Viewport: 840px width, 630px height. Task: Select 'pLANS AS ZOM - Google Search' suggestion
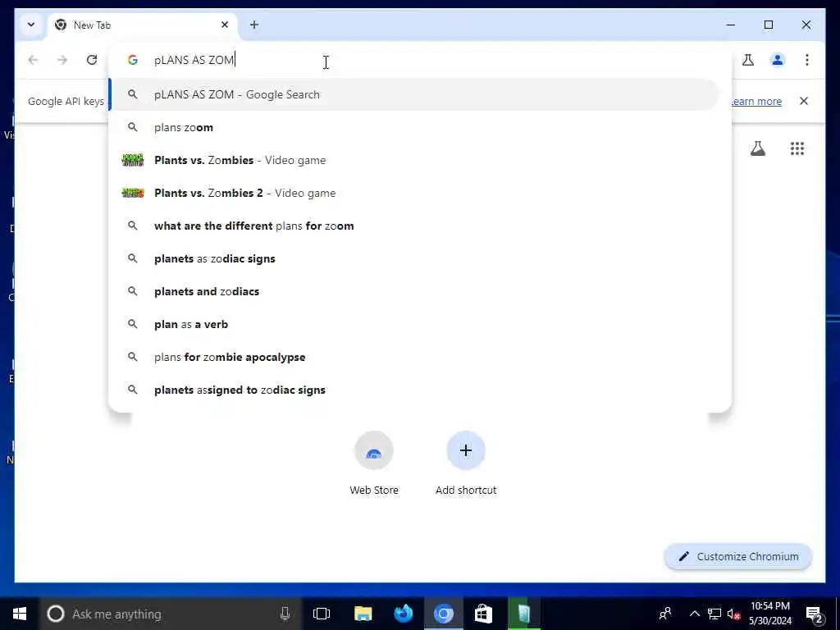pos(413,95)
